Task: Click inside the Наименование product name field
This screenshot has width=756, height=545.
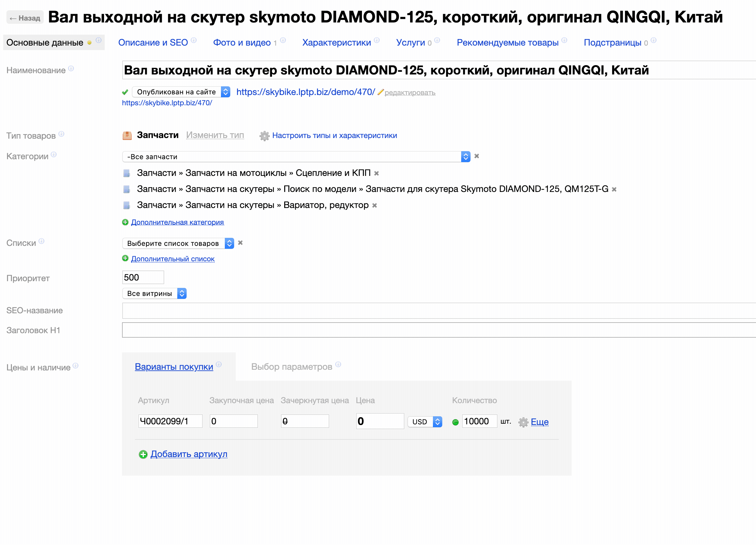Action: (439, 70)
